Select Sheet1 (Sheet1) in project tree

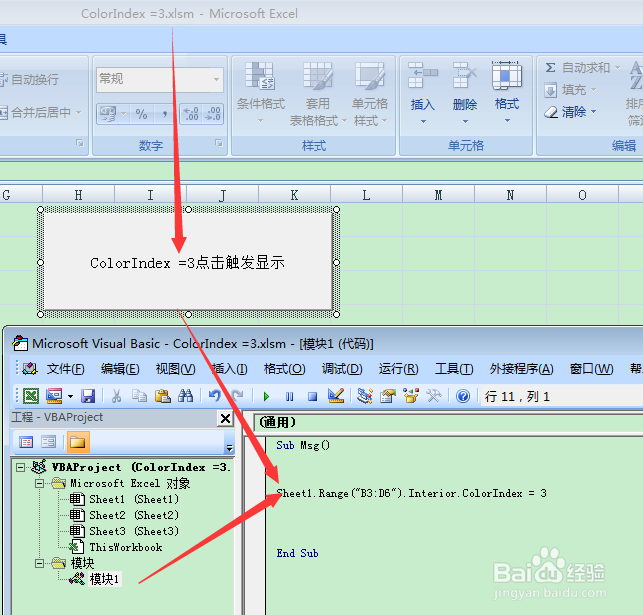(x=134, y=499)
